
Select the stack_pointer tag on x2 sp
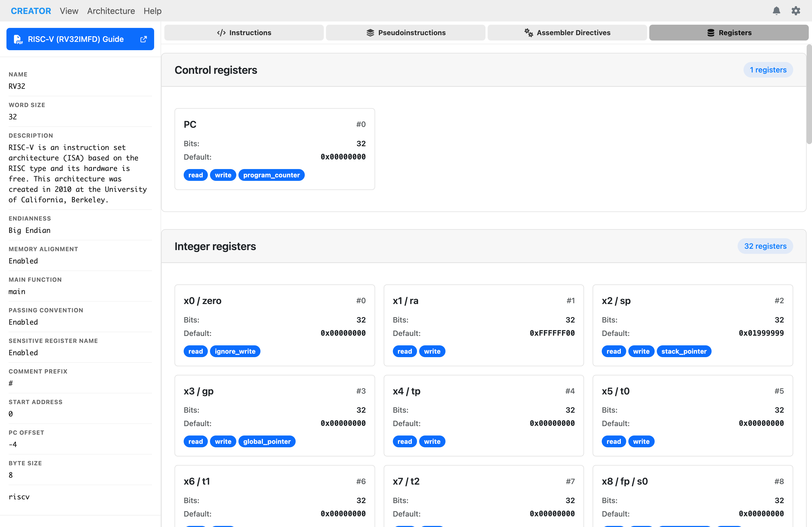click(x=684, y=351)
